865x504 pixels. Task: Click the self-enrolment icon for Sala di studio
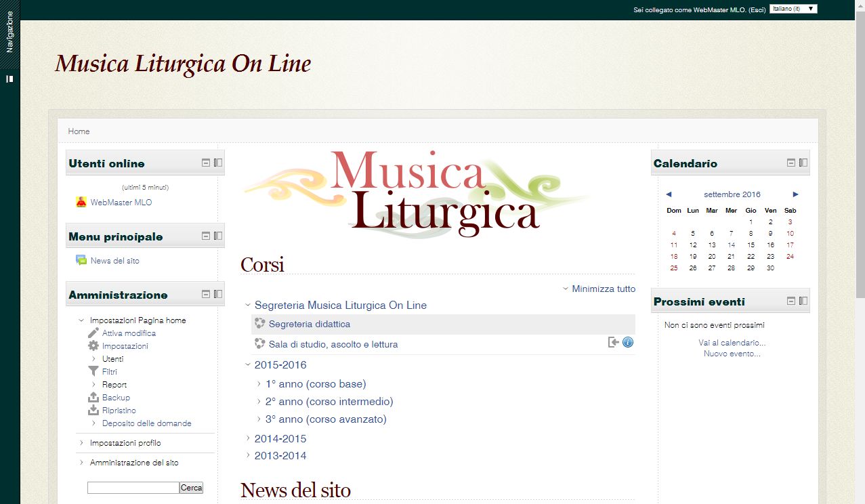click(614, 342)
